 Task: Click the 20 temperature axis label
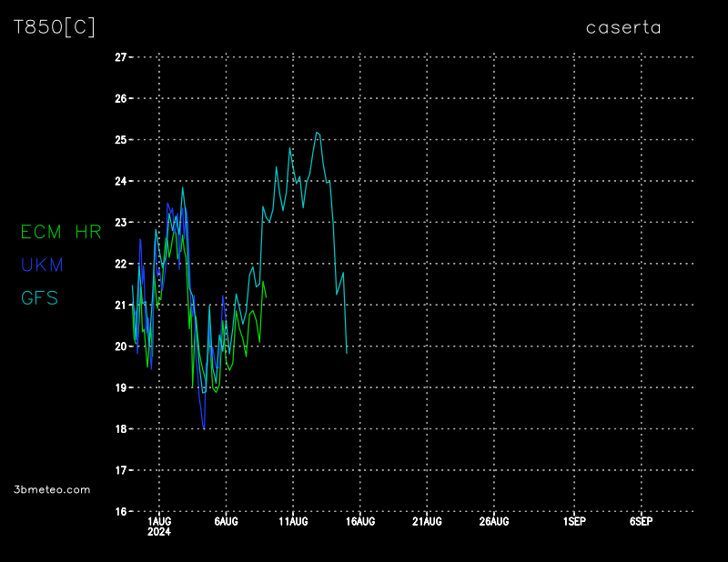[120, 346]
